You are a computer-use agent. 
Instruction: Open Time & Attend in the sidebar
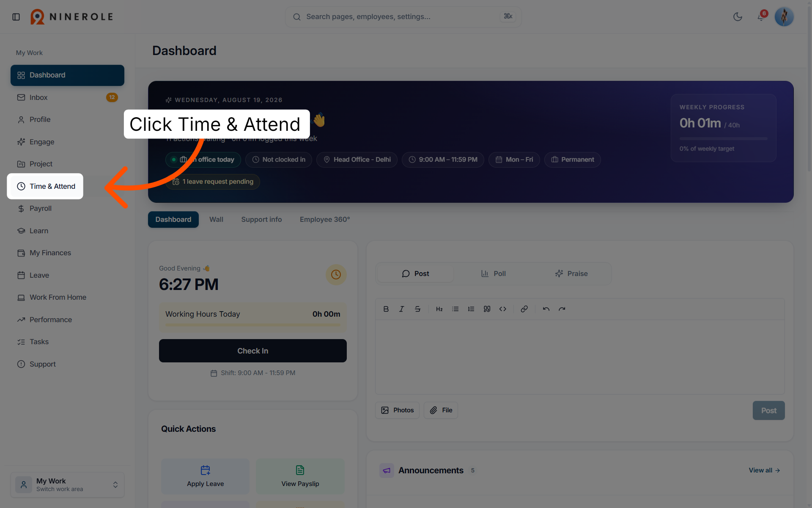point(45,186)
